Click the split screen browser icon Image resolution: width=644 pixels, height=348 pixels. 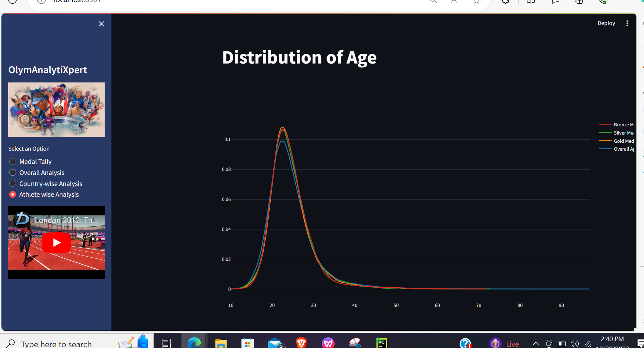pos(530,1)
